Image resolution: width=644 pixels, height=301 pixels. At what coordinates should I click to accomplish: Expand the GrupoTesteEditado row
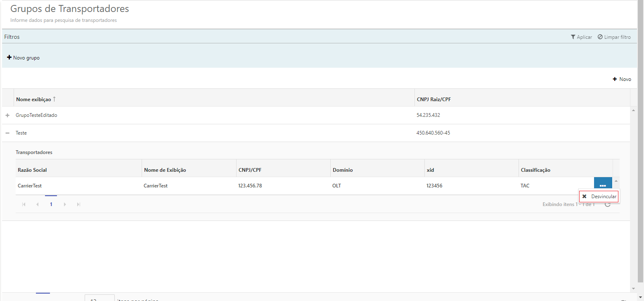pyautogui.click(x=7, y=116)
